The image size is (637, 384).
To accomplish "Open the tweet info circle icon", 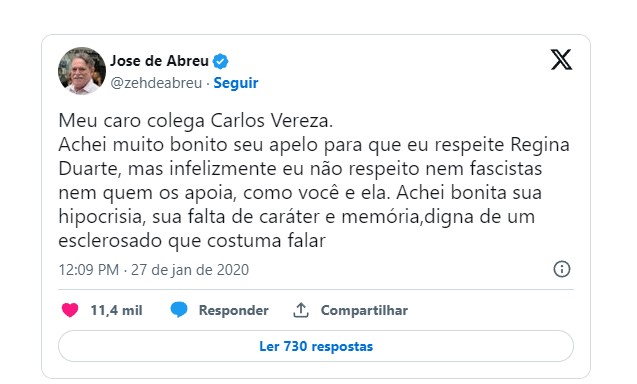I will point(562,269).
